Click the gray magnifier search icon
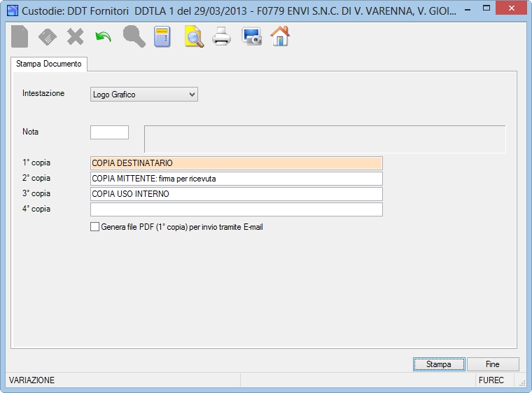 pyautogui.click(x=134, y=36)
